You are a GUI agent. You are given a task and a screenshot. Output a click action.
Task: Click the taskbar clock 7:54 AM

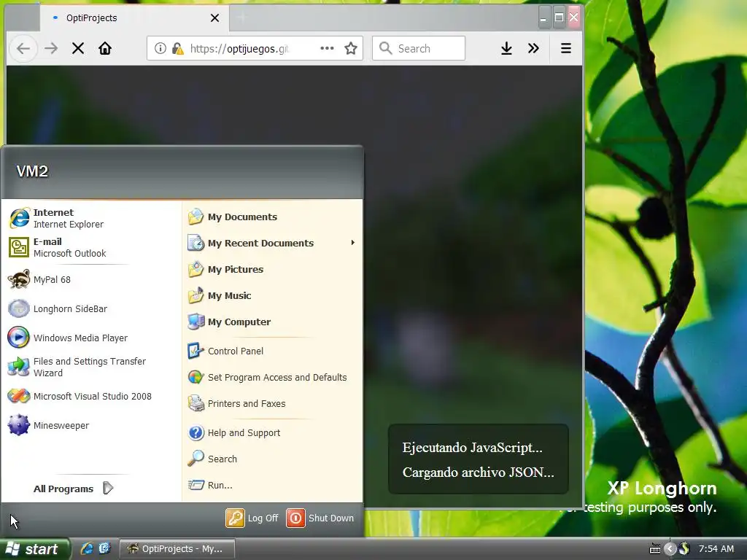[x=716, y=548]
